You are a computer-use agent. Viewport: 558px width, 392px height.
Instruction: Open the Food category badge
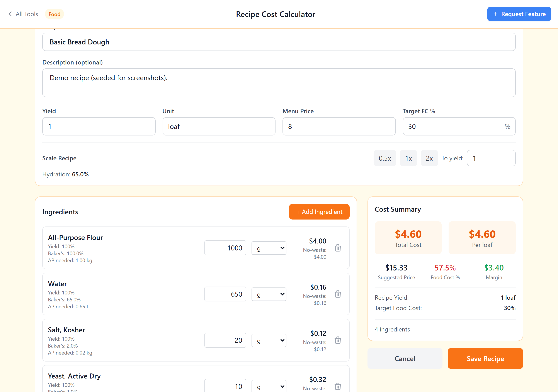click(x=54, y=14)
